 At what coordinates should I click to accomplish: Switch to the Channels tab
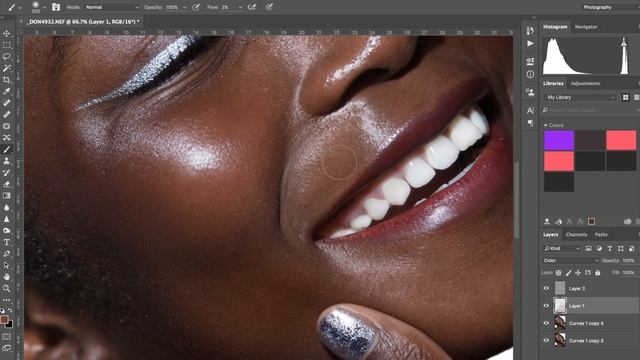576,235
